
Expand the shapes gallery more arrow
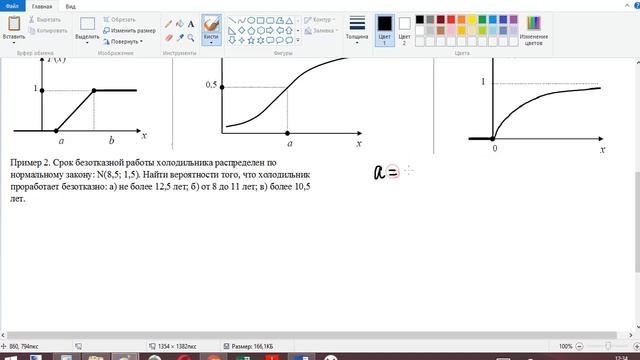298,40
